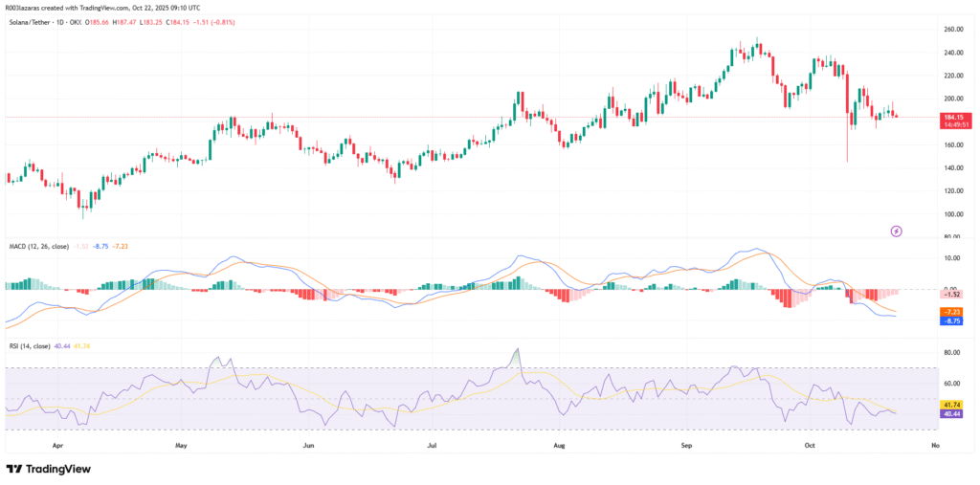Click the purple lightning bolt icon
Screen dimensions: 980x485
(897, 231)
